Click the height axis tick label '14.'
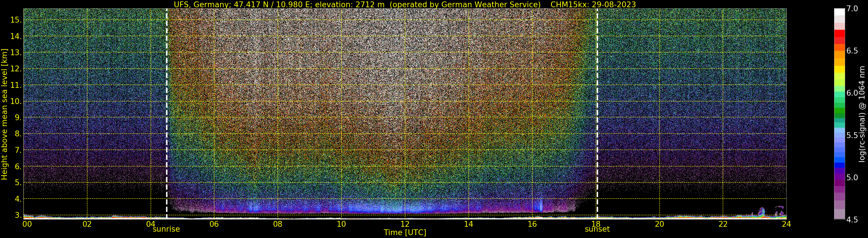The image size is (868, 238). 16,36
